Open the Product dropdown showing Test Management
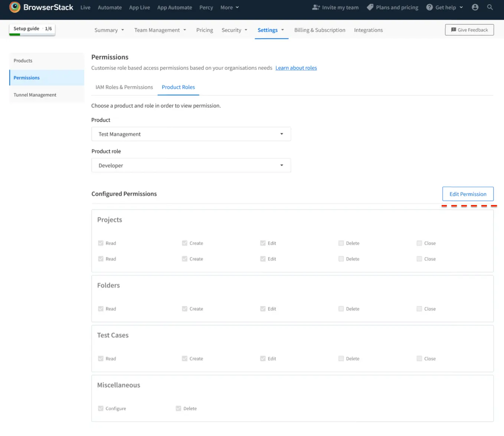504x436 pixels. (x=191, y=134)
